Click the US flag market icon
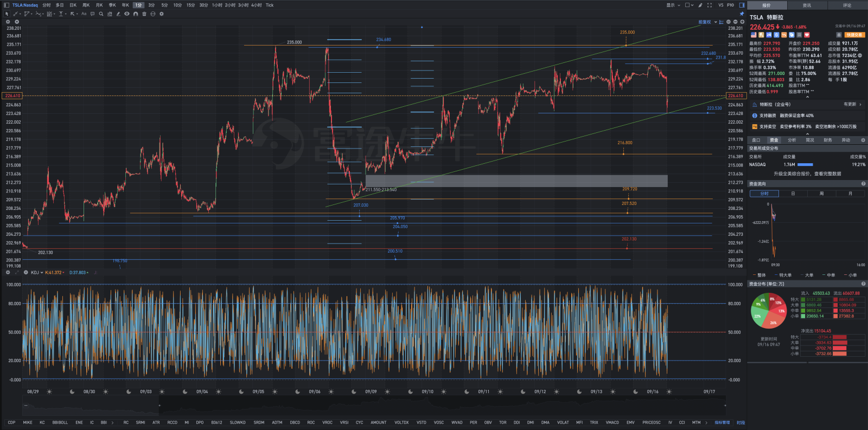Image resolution: width=868 pixels, height=430 pixels. (x=754, y=35)
